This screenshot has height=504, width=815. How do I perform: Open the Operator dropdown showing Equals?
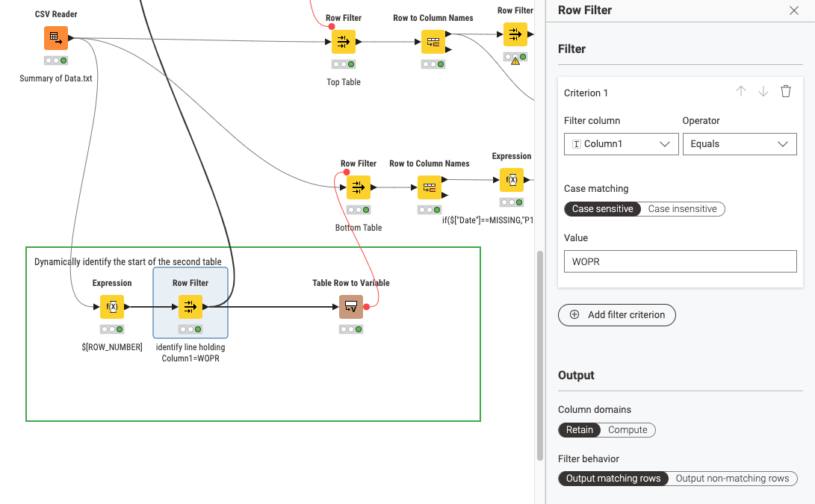click(740, 144)
